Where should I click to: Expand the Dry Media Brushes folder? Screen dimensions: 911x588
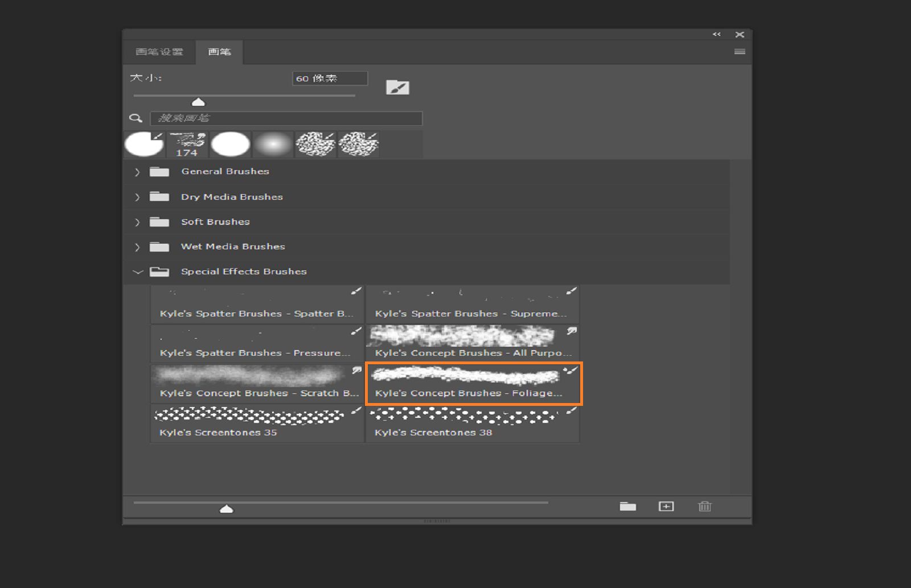click(137, 197)
